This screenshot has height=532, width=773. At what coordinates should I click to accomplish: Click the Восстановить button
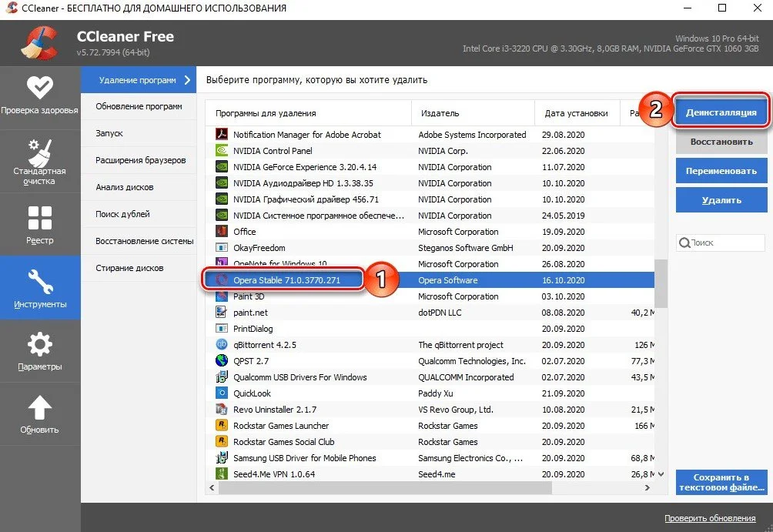721,142
